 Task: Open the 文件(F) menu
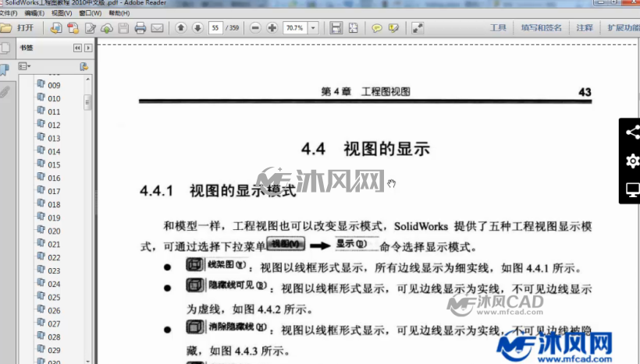pyautogui.click(x=9, y=13)
